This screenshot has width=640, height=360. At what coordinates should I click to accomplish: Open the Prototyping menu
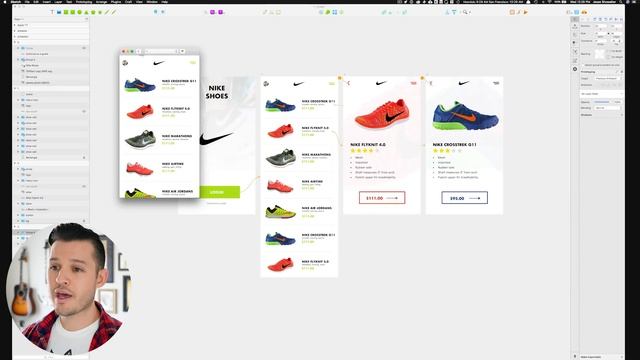click(x=84, y=2)
